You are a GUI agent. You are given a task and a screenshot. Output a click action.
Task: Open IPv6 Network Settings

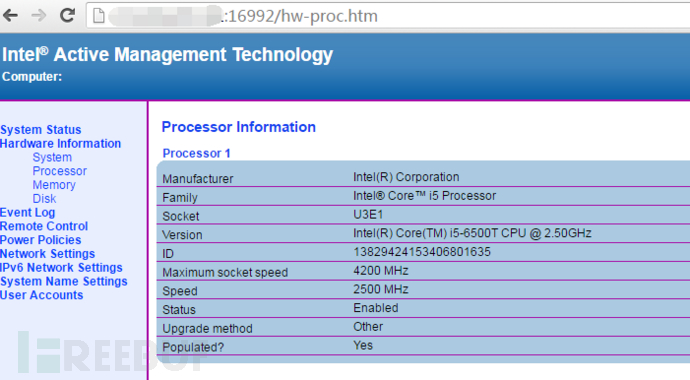(x=61, y=267)
